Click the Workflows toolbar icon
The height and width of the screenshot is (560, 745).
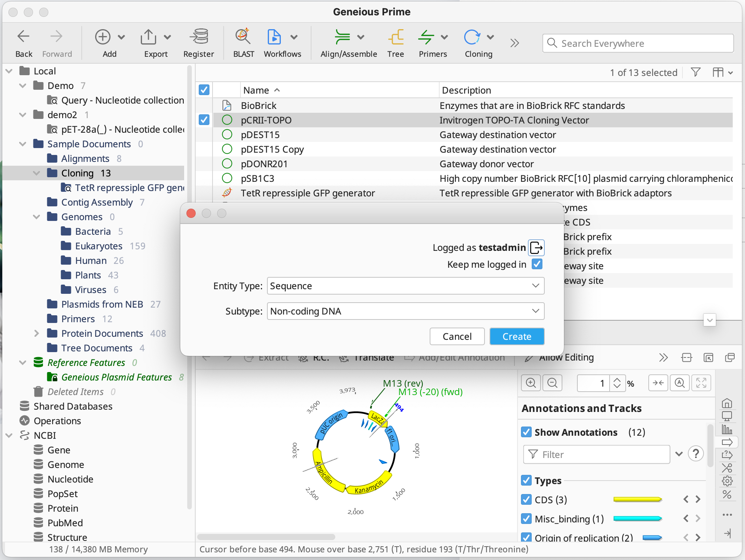(274, 42)
